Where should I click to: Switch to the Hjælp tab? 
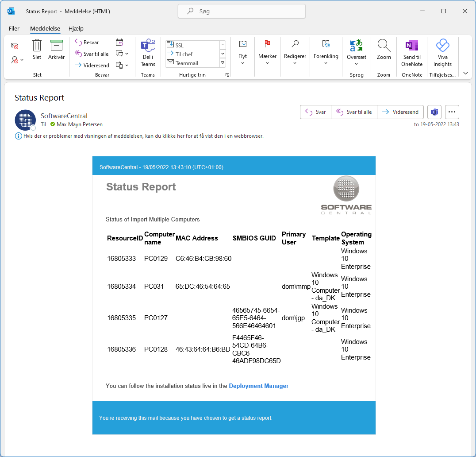[76, 28]
